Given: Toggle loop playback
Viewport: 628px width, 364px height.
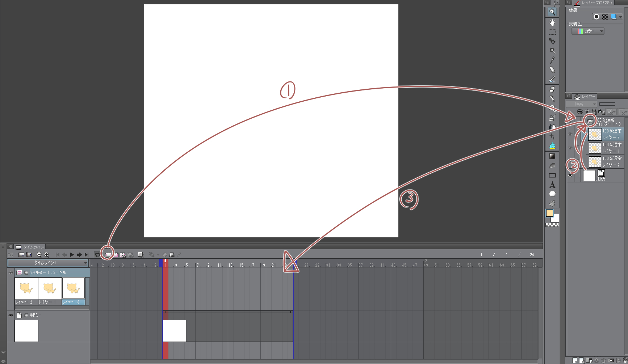Looking at the screenshot, I should point(97,255).
